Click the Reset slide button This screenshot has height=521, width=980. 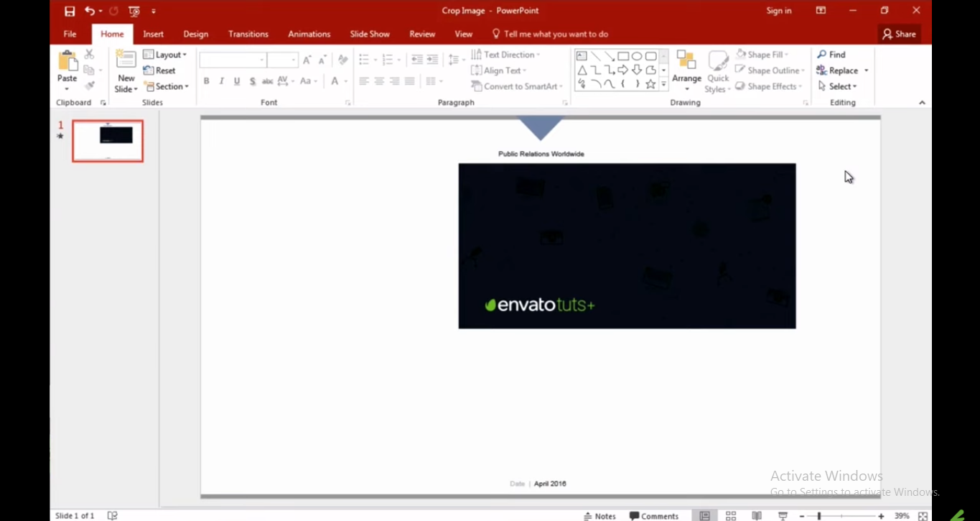pos(159,70)
